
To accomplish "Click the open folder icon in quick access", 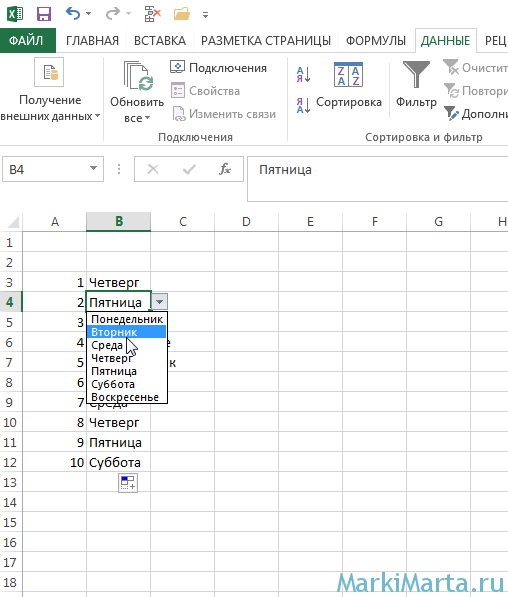I will point(182,14).
